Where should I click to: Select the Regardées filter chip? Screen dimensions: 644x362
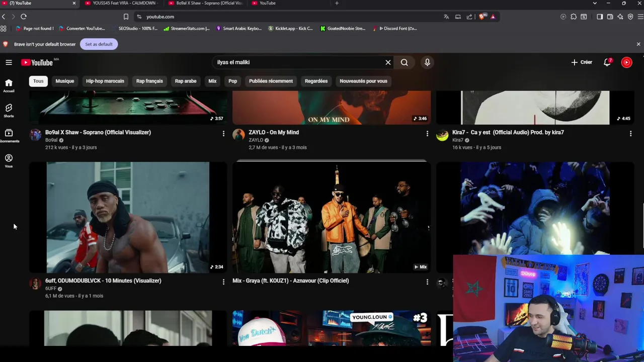pos(316,81)
